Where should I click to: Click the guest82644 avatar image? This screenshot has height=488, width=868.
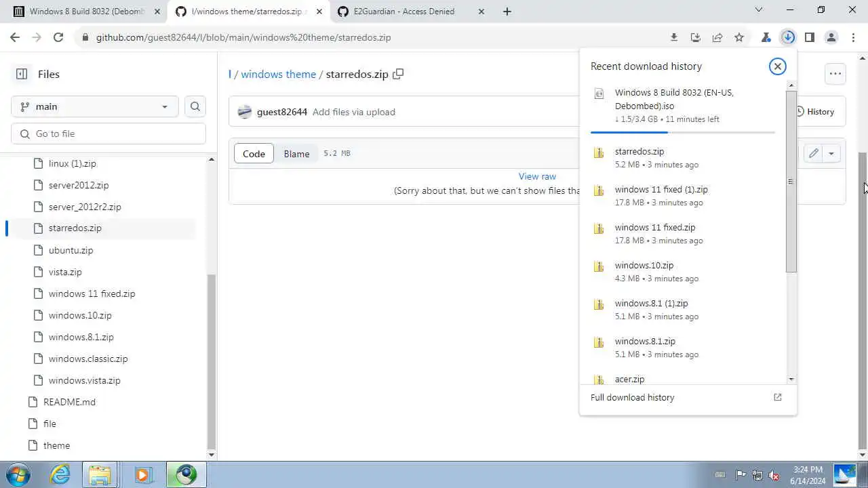tap(245, 112)
